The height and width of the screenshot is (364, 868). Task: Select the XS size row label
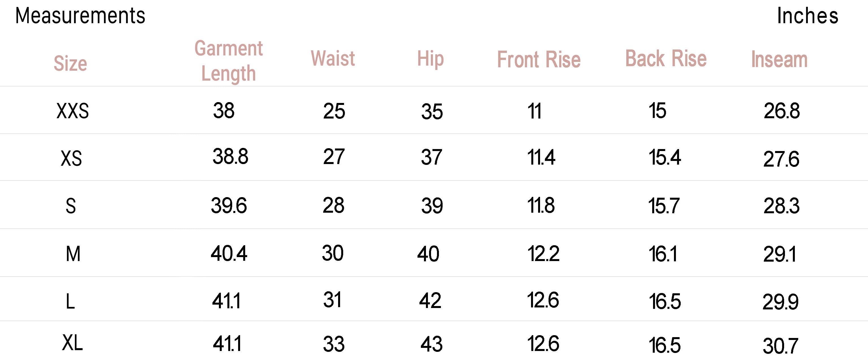tap(71, 158)
